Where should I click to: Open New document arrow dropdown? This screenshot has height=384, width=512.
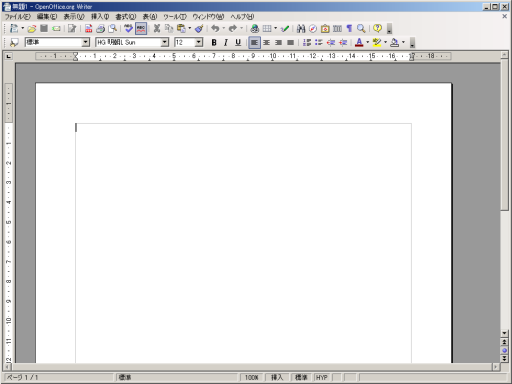(x=23, y=29)
